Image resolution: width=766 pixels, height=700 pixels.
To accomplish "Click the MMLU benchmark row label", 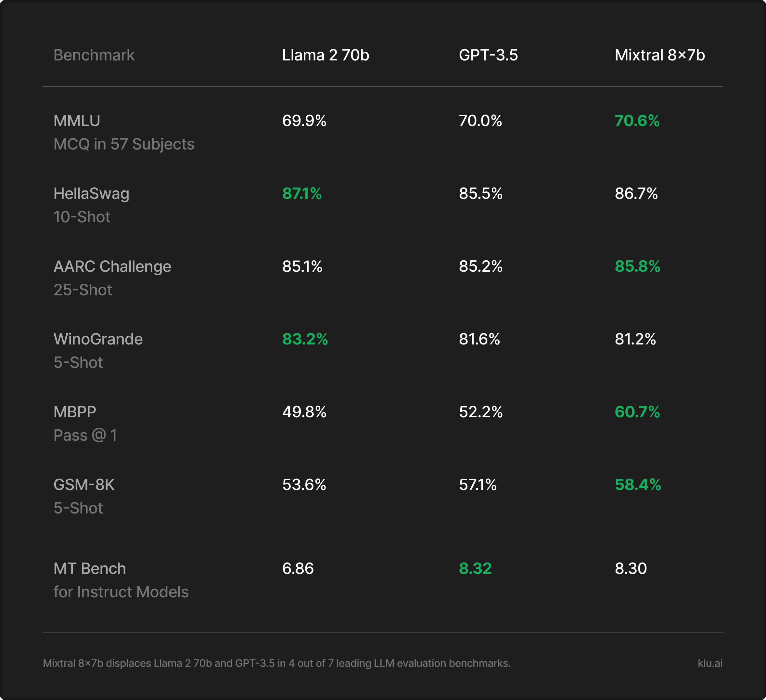I will [77, 121].
